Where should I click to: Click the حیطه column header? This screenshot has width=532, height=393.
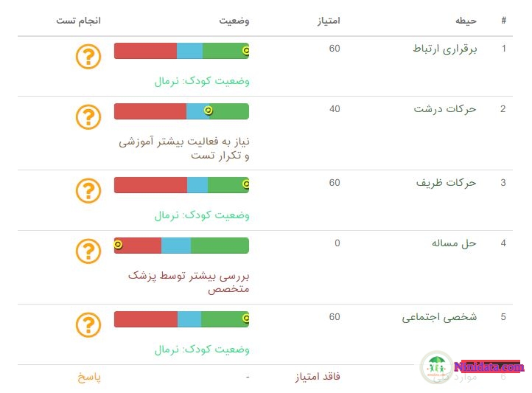(x=466, y=21)
